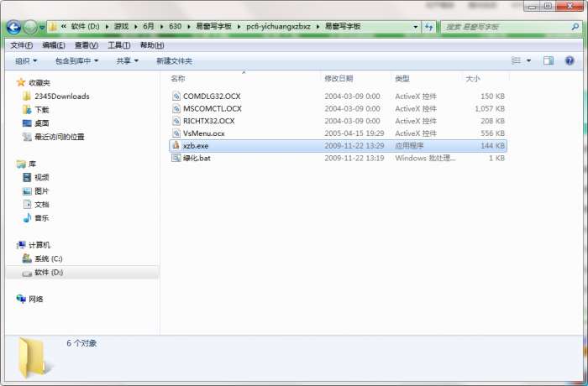Screen dimensions: 588x386
Task: Click the search magnifier icon
Action: [575, 27]
